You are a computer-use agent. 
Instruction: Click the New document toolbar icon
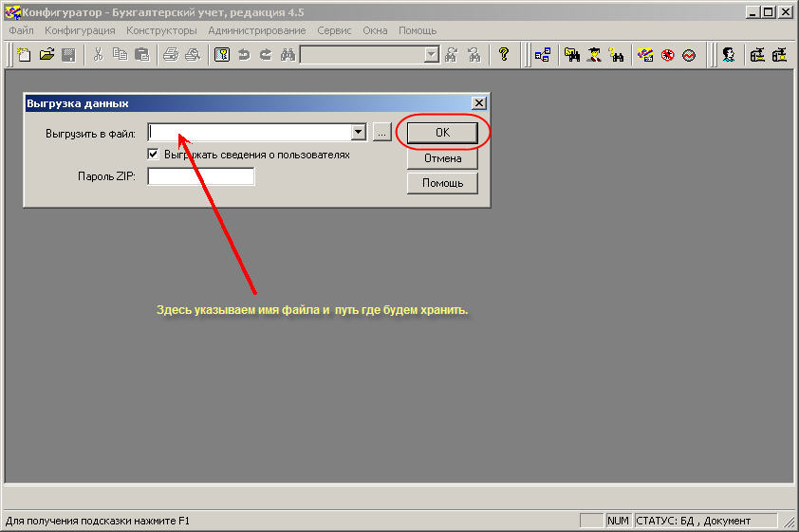pos(24,54)
